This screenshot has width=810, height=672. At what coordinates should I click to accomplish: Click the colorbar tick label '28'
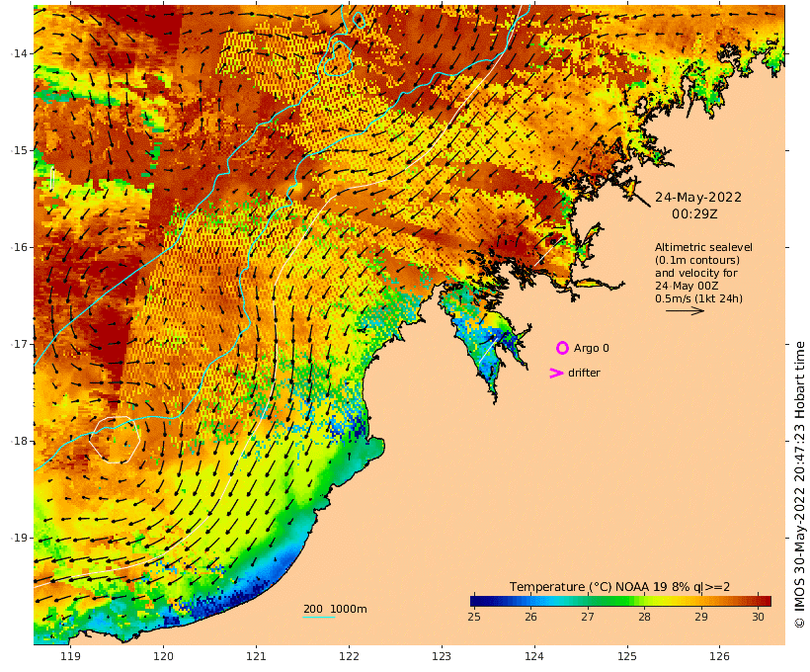644,617
